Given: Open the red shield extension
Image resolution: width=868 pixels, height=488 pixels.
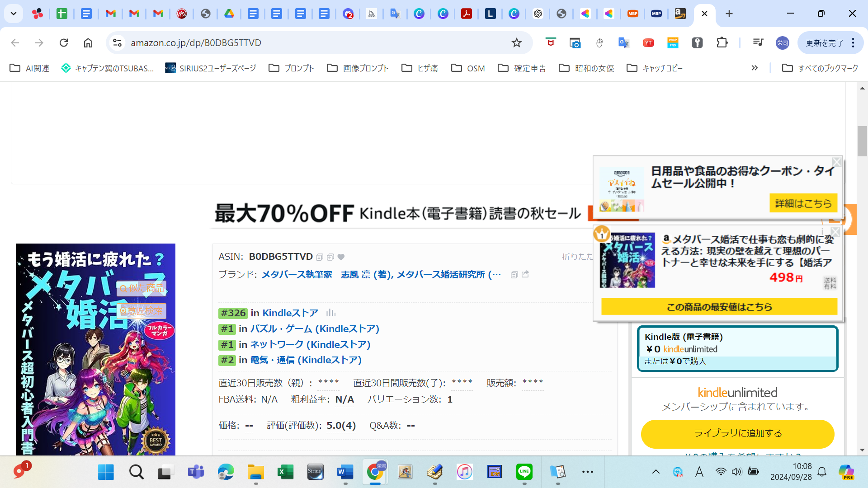Looking at the screenshot, I should tap(550, 42).
